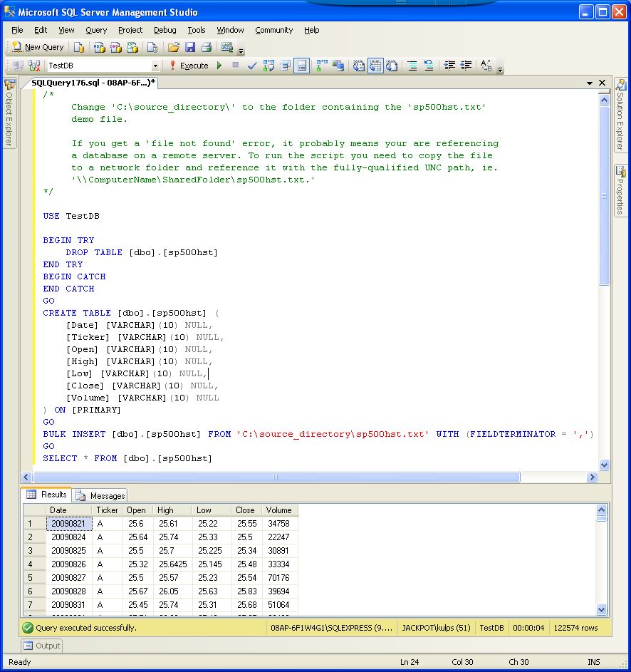
Task: Select the High value 25.6425
Action: click(172, 564)
